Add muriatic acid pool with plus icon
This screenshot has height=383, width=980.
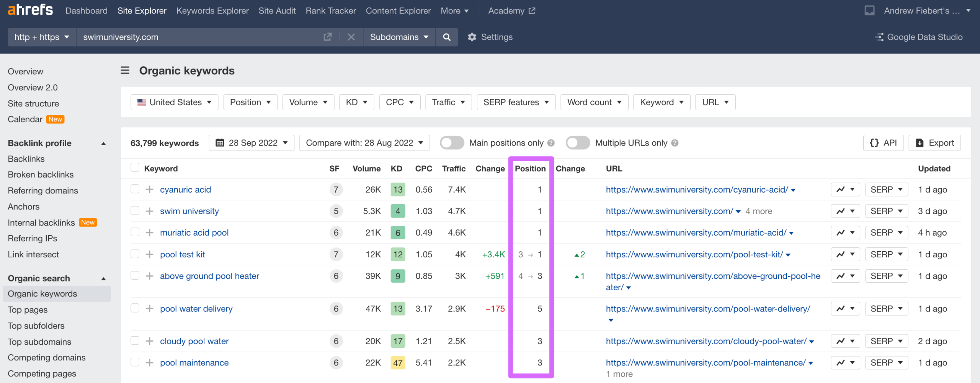150,232
